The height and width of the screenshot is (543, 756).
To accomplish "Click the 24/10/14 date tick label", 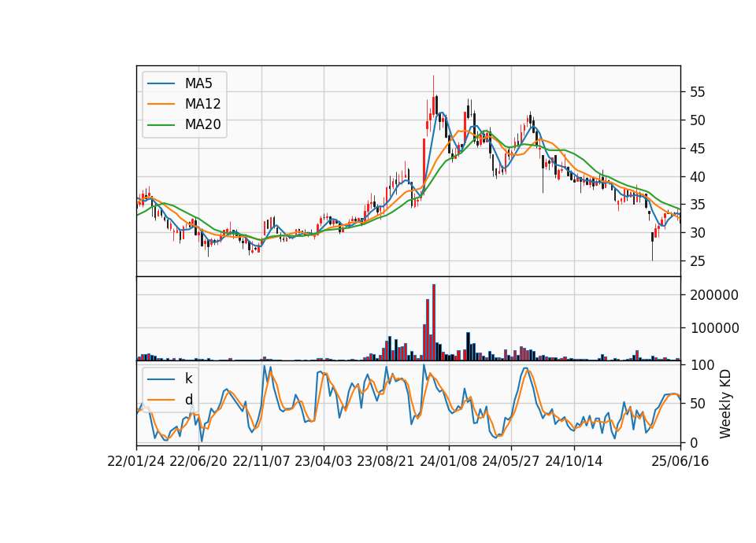I will [x=574, y=461].
